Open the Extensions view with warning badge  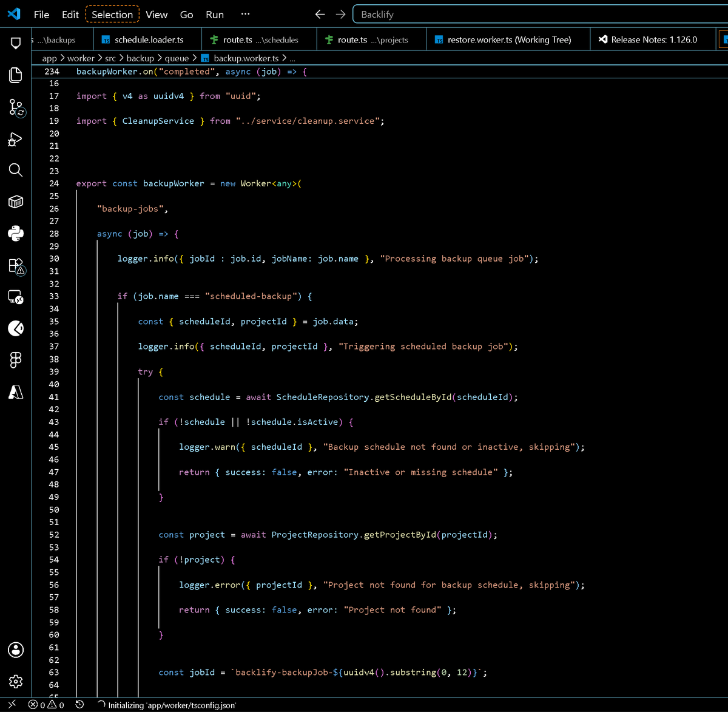pos(16,265)
